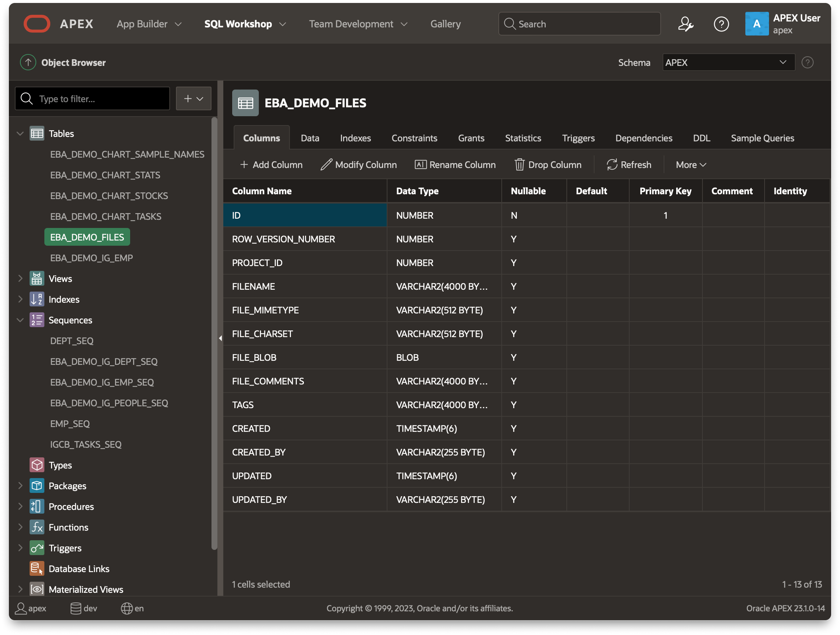This screenshot has width=840, height=635.
Task: Select the Indexes icon in the sidebar
Action: point(37,299)
